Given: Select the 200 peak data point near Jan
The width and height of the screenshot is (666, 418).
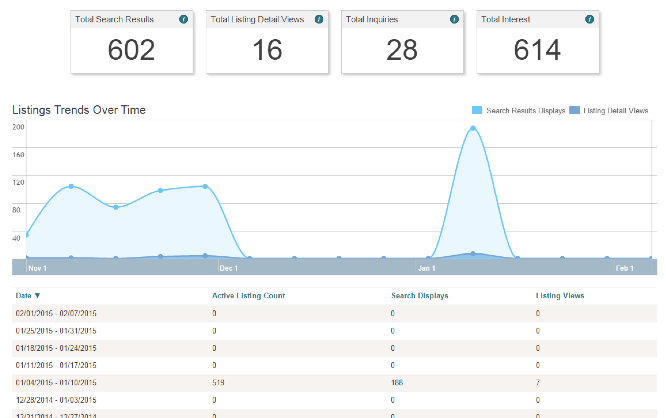Looking at the screenshot, I should point(473,128).
